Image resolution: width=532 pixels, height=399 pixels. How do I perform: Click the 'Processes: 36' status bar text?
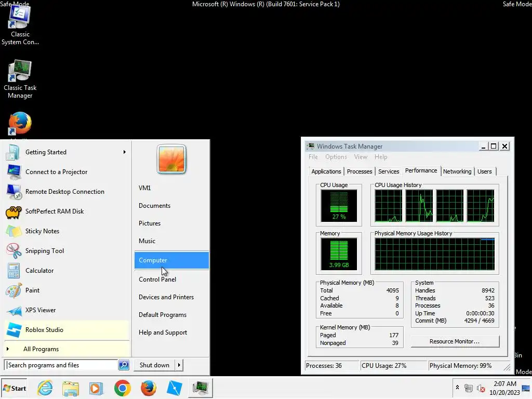click(x=324, y=366)
